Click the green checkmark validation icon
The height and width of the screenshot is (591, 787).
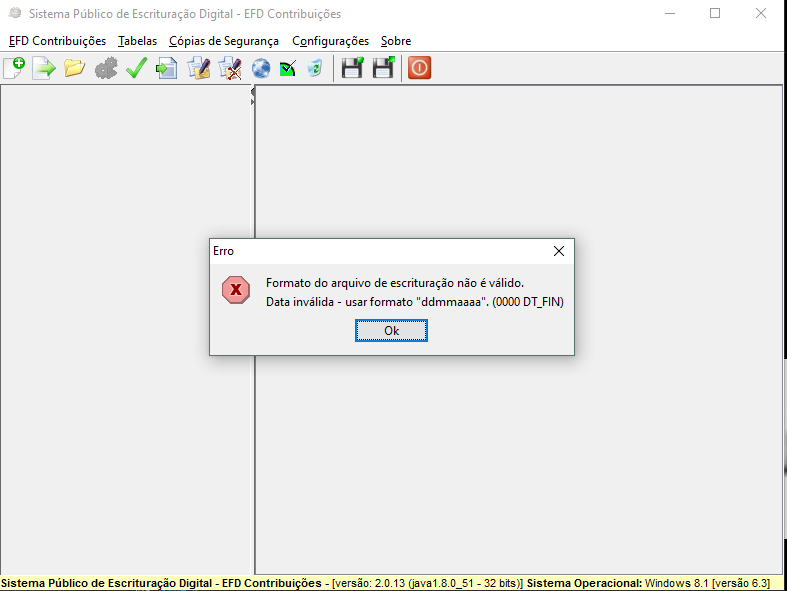(136, 68)
